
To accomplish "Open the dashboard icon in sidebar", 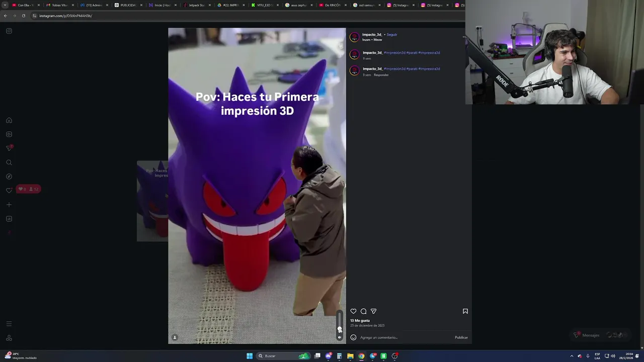I will click(9, 219).
